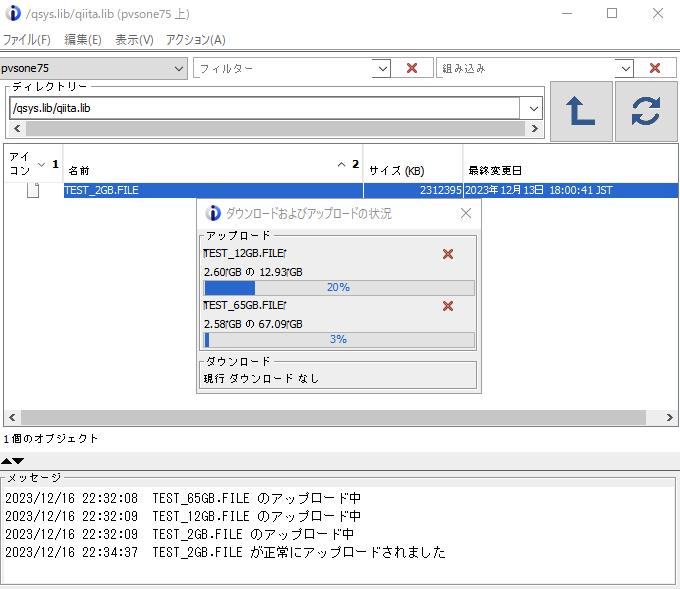Open the ファイル(F) menu
The width and height of the screenshot is (680, 589).
coord(26,40)
